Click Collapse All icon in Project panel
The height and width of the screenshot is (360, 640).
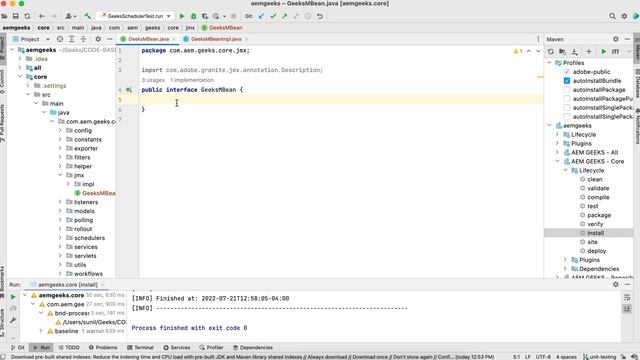83,39
